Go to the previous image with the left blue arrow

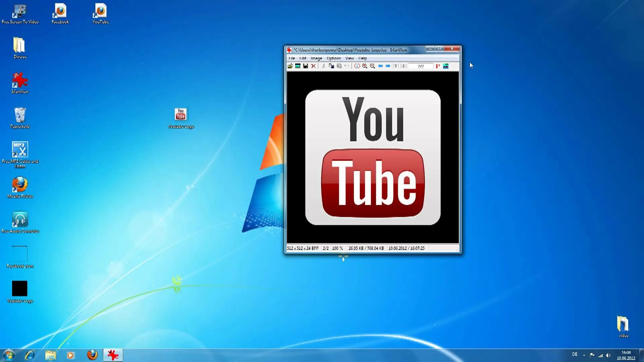pyautogui.click(x=380, y=66)
